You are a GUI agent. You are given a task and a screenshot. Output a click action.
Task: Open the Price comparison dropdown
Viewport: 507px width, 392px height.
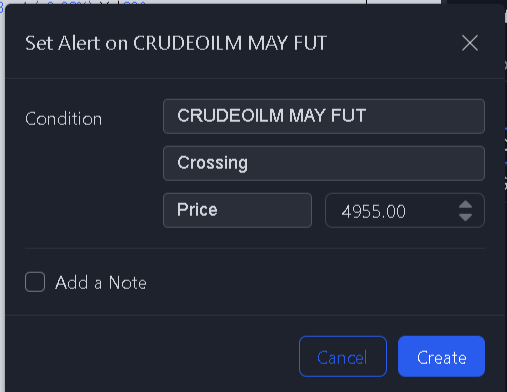[x=237, y=210]
